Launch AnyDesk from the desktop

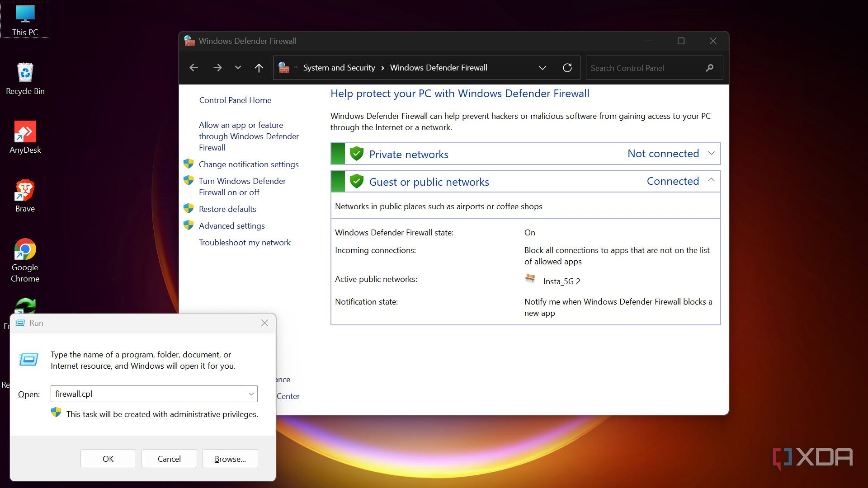click(x=25, y=138)
